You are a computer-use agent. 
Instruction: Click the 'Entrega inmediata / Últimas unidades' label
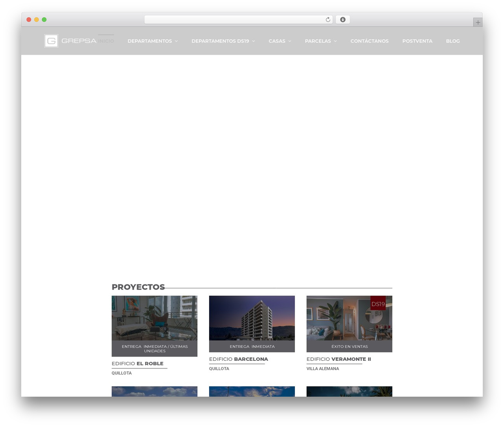[x=155, y=349]
